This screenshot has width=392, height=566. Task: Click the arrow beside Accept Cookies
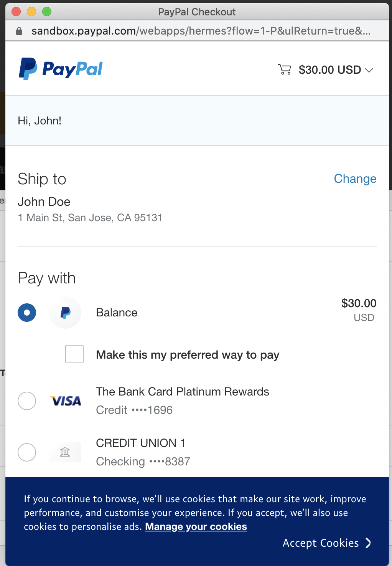(x=368, y=543)
